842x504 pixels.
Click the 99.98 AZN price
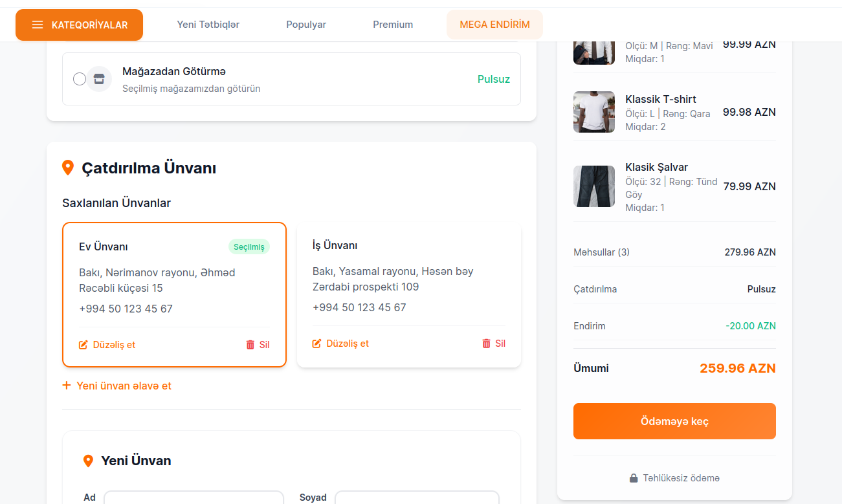click(x=749, y=112)
